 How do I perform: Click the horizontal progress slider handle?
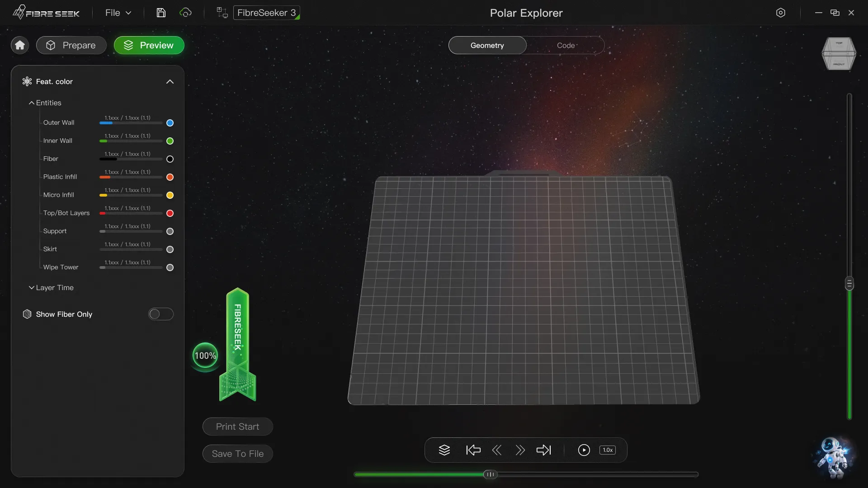click(x=490, y=474)
